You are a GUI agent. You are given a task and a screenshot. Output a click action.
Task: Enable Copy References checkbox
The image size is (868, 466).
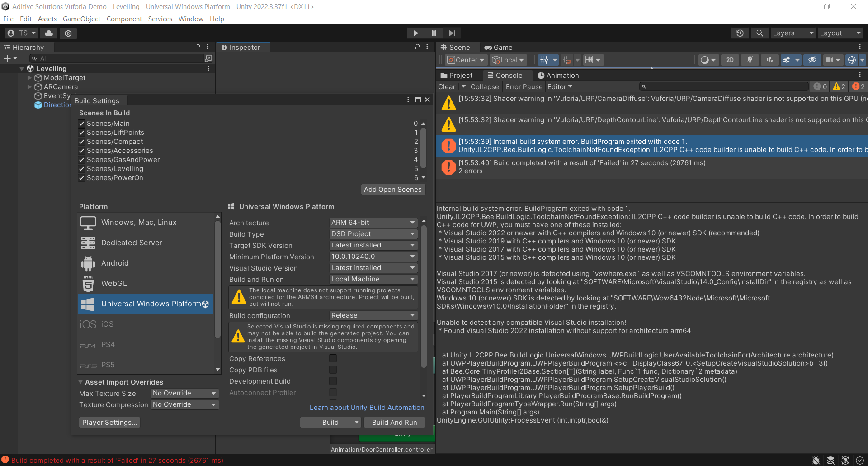[x=333, y=358]
